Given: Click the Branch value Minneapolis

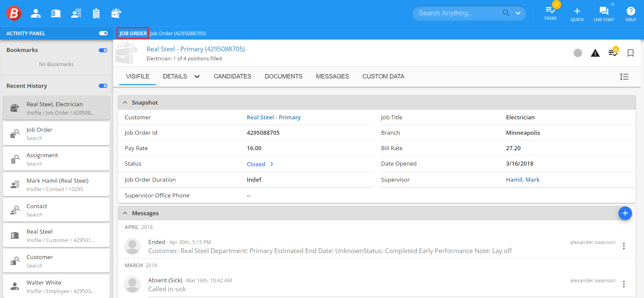Looking at the screenshot, I should click(x=523, y=133).
